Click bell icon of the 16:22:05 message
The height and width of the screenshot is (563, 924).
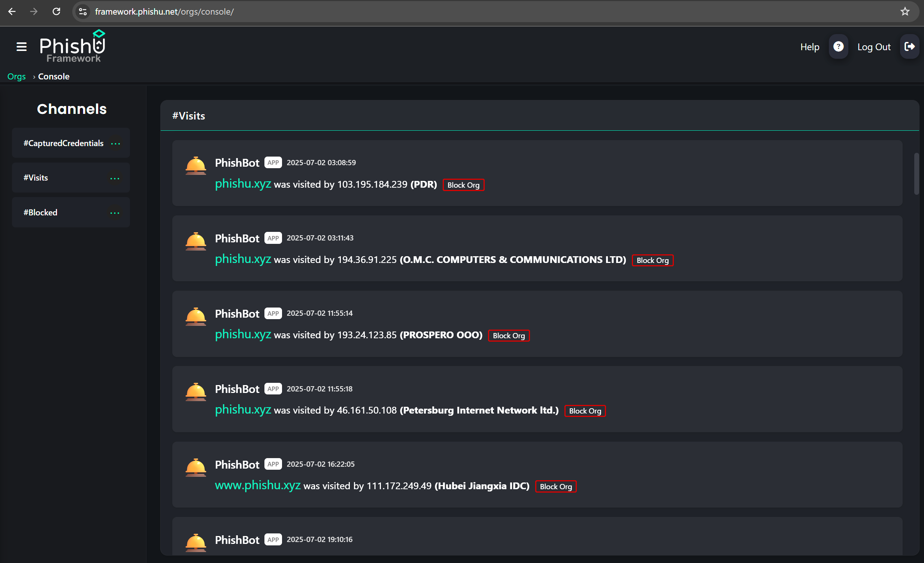coord(196,467)
